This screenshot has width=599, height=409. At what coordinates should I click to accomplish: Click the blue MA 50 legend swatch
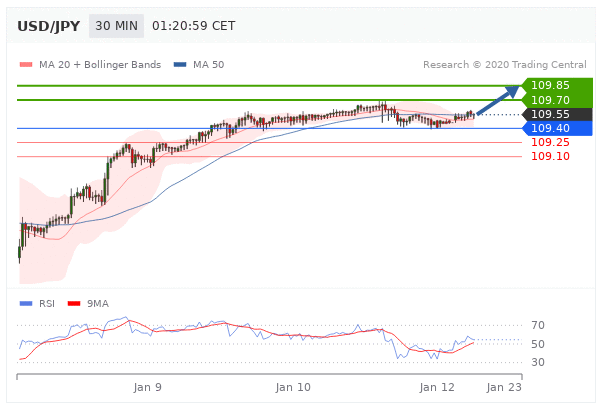click(180, 65)
